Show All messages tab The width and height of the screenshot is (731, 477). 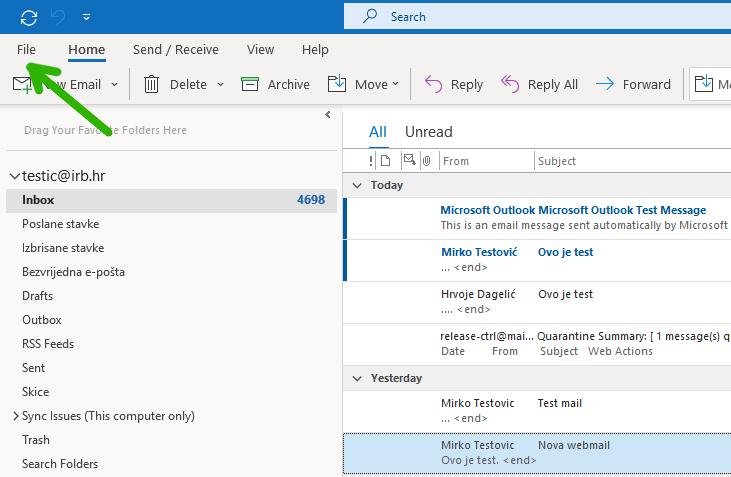pyautogui.click(x=378, y=132)
